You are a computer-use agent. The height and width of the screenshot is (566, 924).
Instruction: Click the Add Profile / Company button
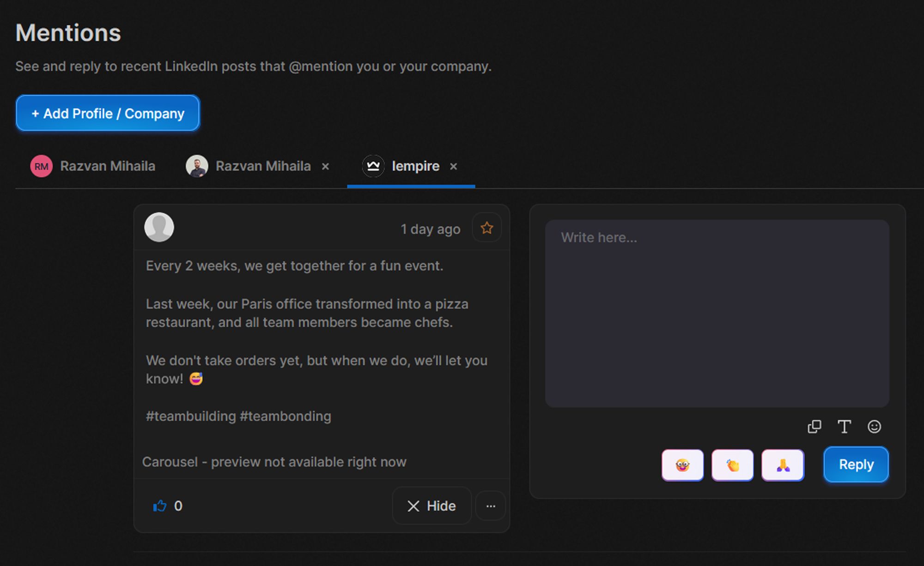(x=108, y=113)
